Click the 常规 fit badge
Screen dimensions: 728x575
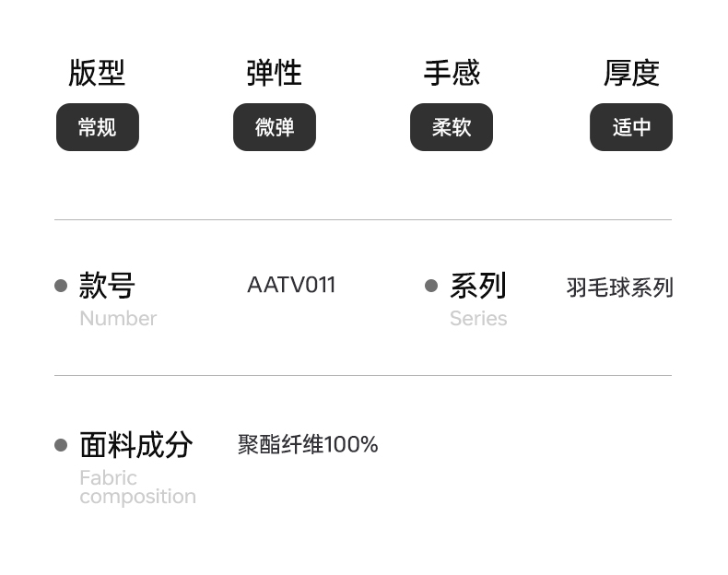pos(98,127)
